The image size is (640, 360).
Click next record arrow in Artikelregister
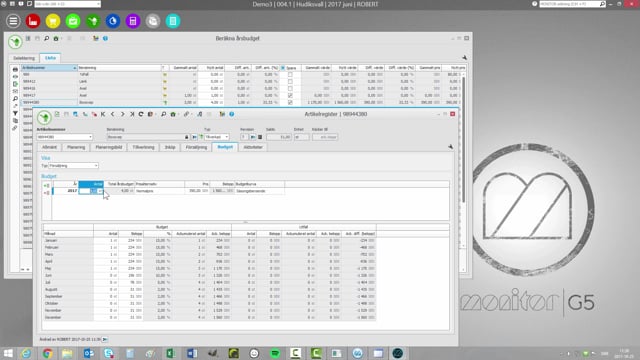point(122,114)
